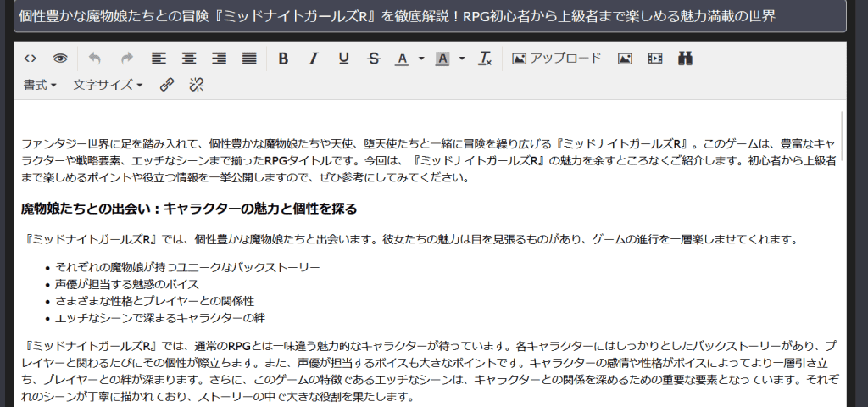Click the heading 魔物娘たちとの出会い

[189, 209]
